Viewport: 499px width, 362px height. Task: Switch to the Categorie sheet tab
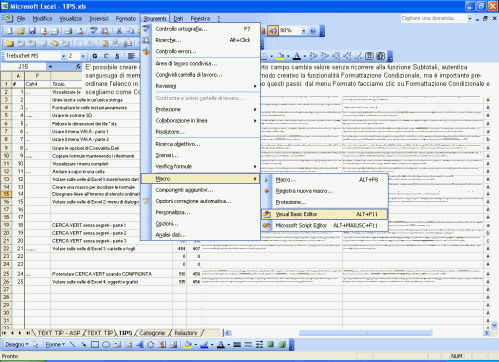tap(152, 333)
